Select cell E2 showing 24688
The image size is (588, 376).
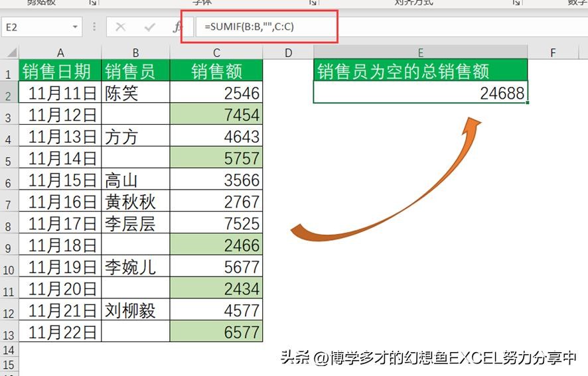click(x=420, y=93)
